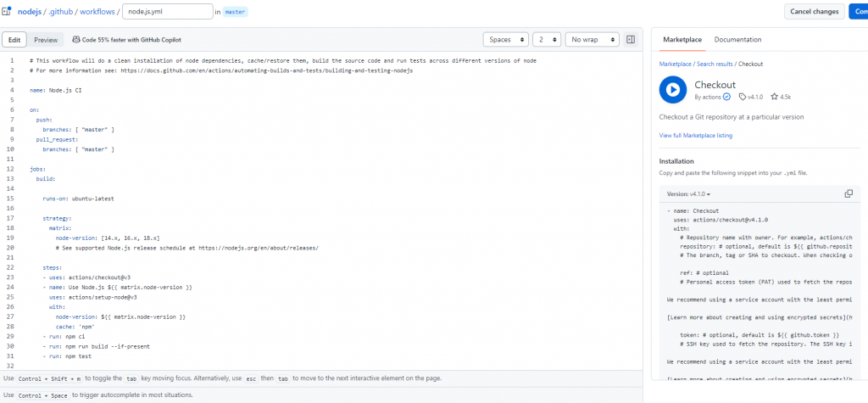Click the 'strategy:' line in editor
This screenshot has height=403, width=868.
click(x=57, y=218)
